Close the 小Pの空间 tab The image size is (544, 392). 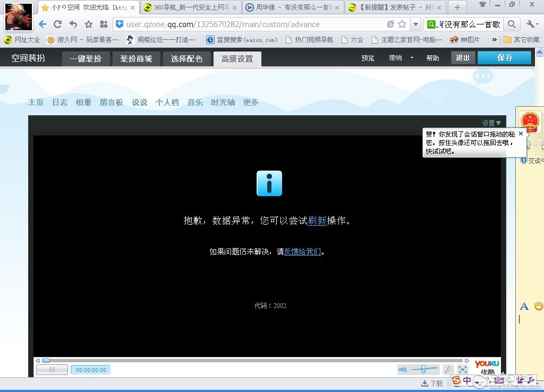pyautogui.click(x=132, y=7)
